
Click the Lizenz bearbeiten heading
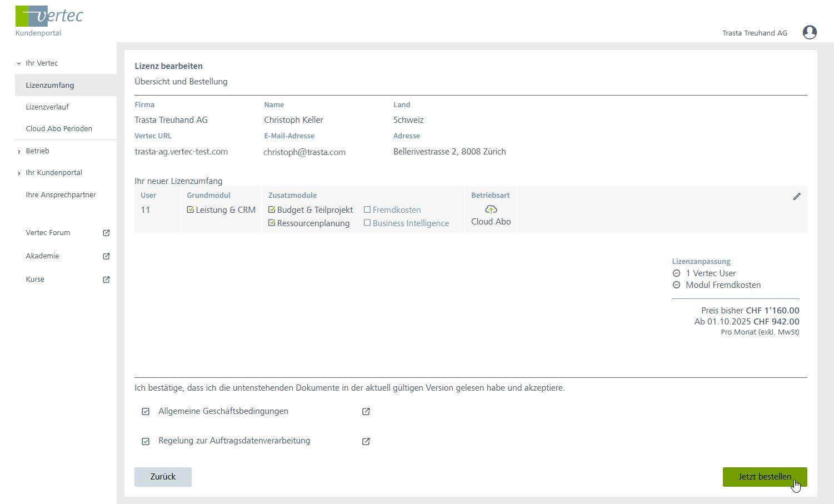pos(168,66)
